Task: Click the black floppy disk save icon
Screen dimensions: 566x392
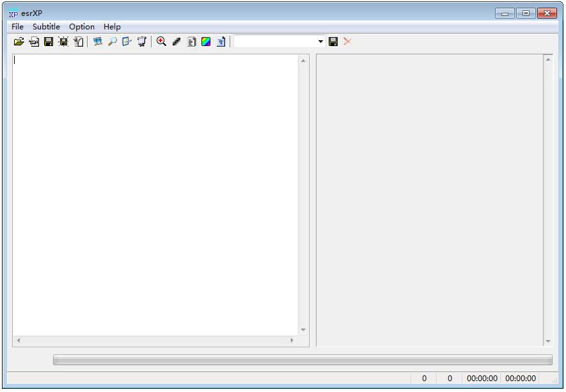Action: (49, 42)
